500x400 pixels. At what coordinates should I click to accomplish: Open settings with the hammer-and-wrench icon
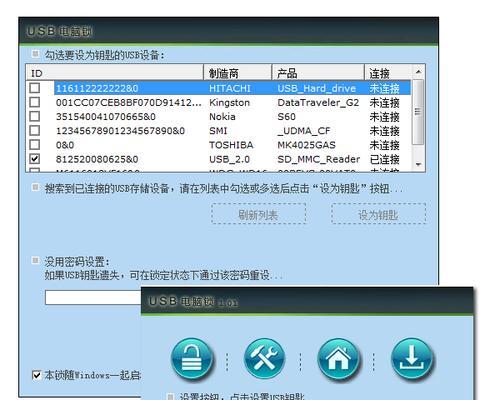(x=265, y=358)
